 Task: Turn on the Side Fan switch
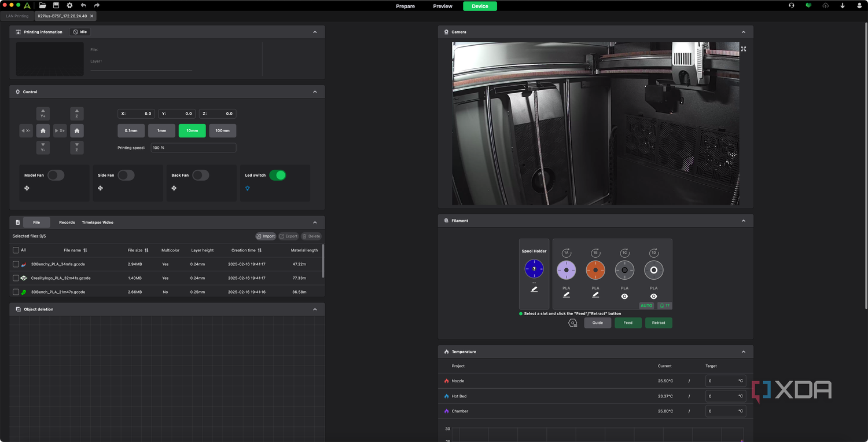126,175
